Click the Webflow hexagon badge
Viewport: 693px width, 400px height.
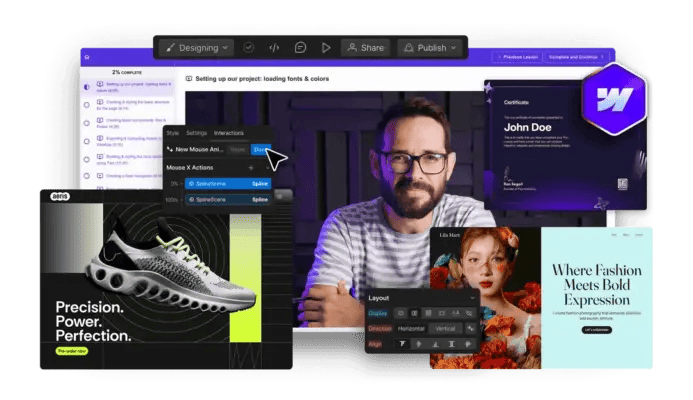click(614, 99)
